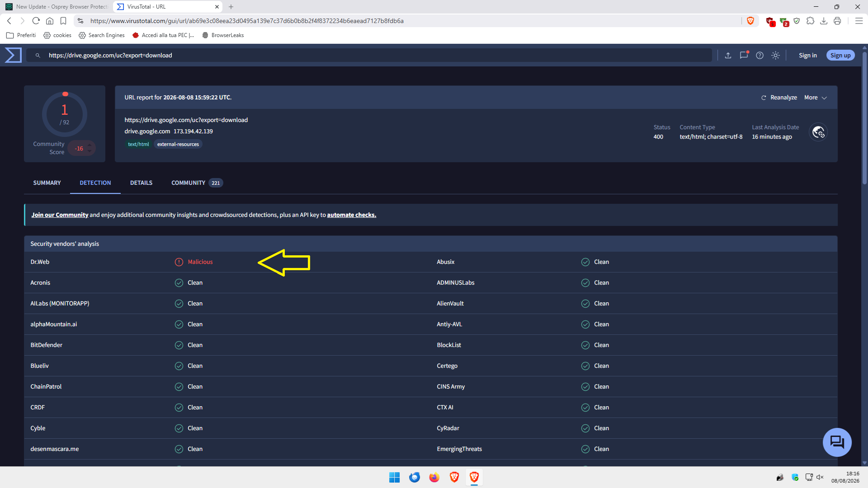Click the Sign up button
This screenshot has width=868, height=488.
[x=840, y=55]
